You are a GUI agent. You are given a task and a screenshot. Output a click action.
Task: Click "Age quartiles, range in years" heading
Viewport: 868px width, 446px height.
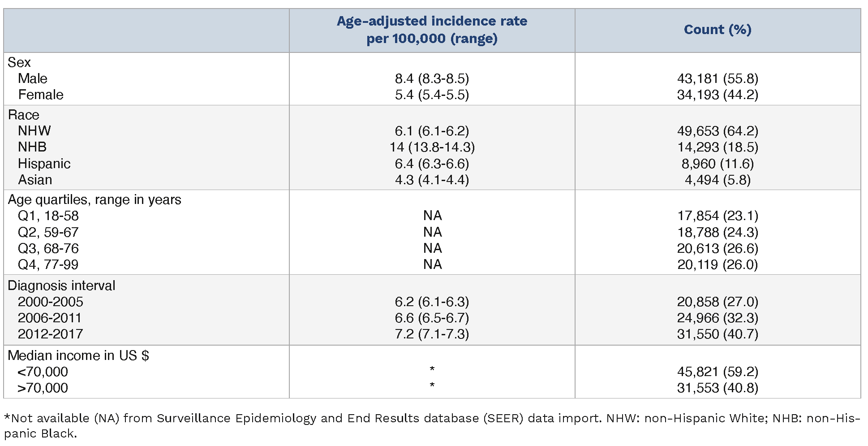[95, 199]
